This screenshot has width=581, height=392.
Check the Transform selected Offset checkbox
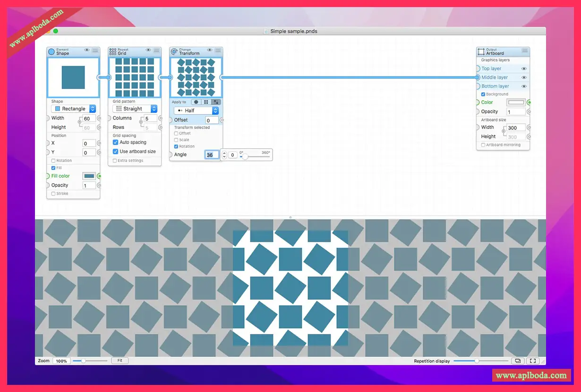(176, 133)
